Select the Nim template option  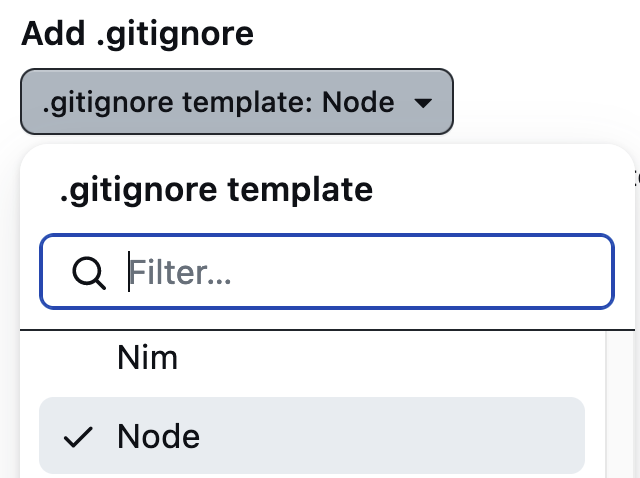[312, 358]
